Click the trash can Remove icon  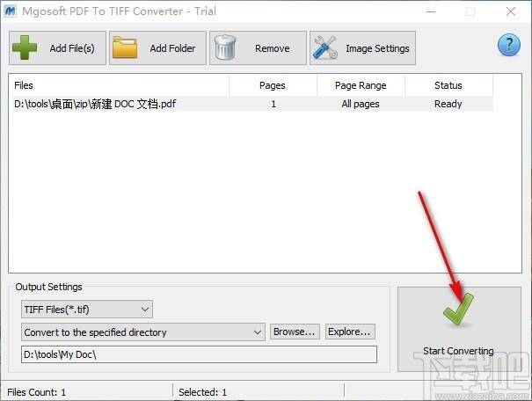coord(224,47)
